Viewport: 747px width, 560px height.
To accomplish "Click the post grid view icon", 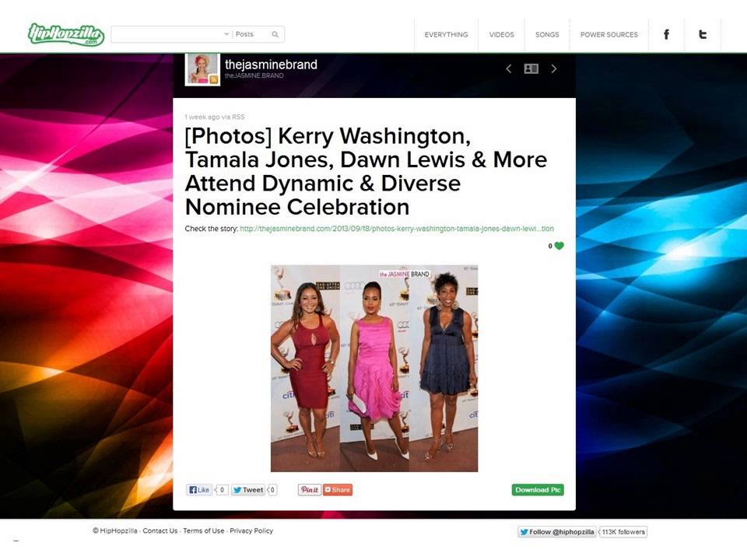I will [531, 69].
